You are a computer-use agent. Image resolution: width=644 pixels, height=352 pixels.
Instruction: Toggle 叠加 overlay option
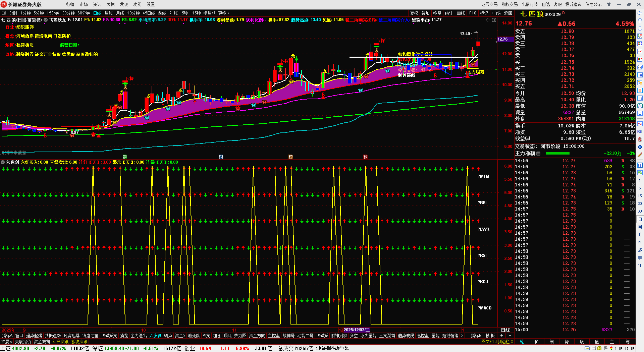pyautogui.click(x=426, y=13)
